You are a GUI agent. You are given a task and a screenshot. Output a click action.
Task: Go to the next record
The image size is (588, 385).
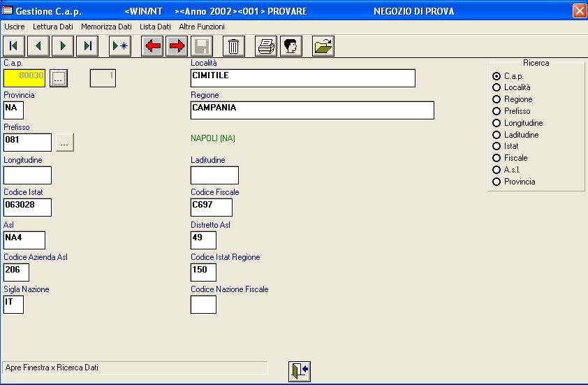[63, 46]
